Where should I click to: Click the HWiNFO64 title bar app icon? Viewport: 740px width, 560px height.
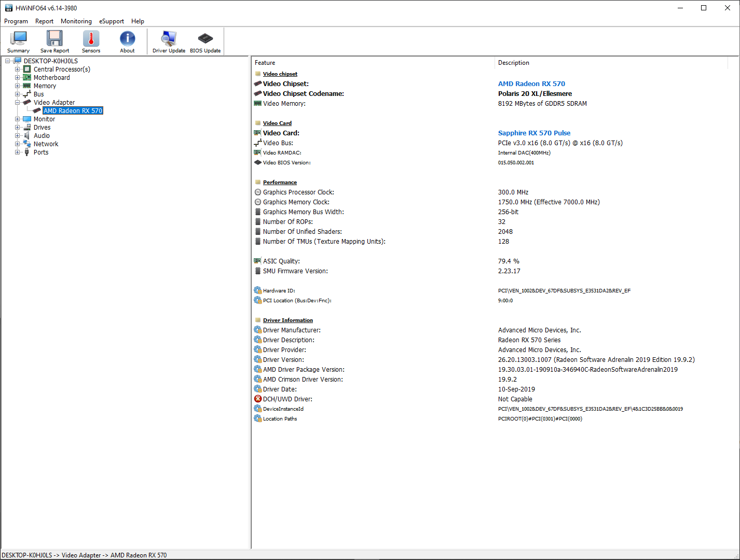coord(8,8)
